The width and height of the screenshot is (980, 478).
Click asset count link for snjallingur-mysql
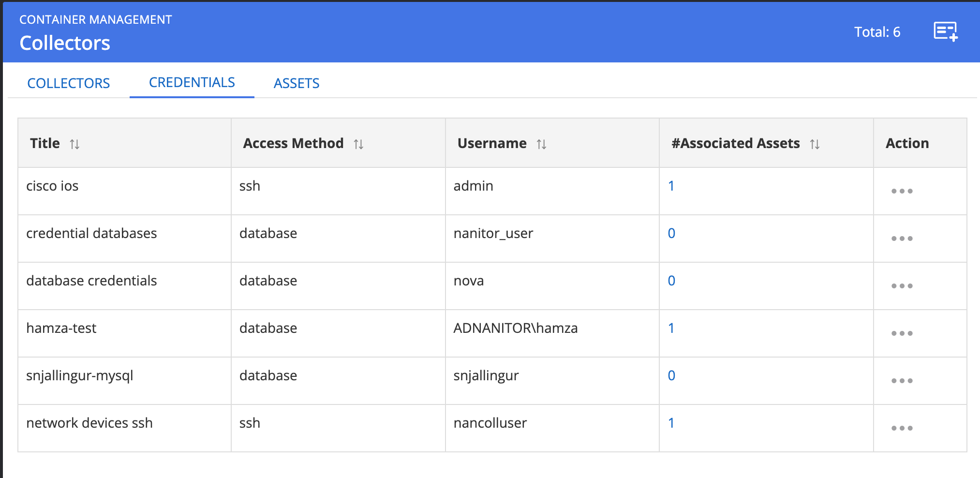coord(671,375)
